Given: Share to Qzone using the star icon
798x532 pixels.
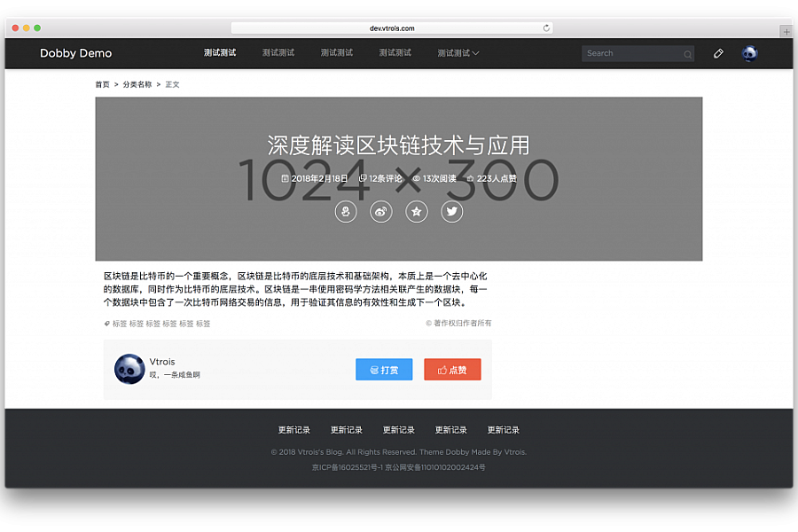Looking at the screenshot, I should pyautogui.click(x=417, y=211).
